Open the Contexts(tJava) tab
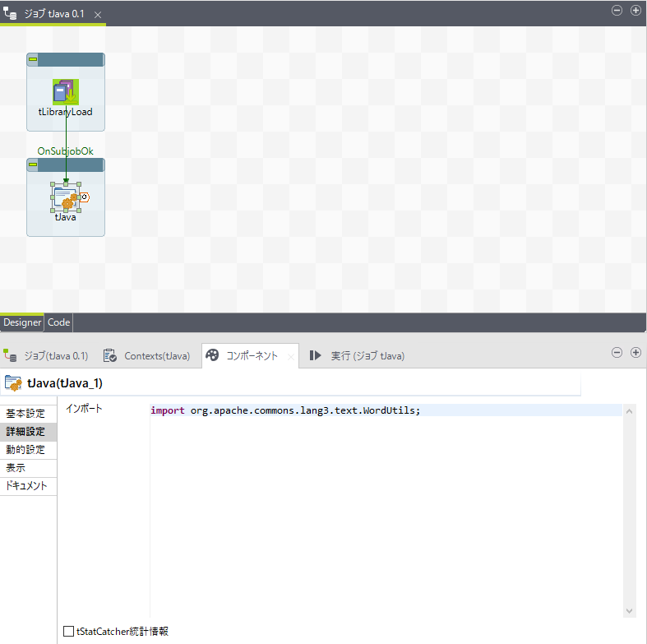 pos(148,356)
